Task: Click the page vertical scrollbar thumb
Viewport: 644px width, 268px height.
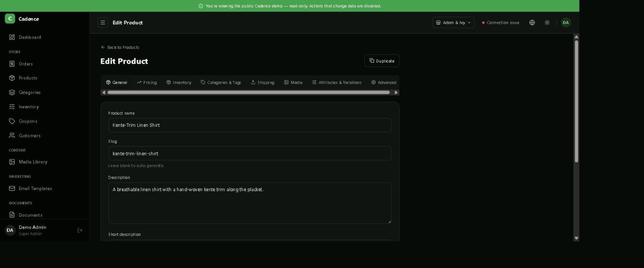Action: tap(576, 101)
